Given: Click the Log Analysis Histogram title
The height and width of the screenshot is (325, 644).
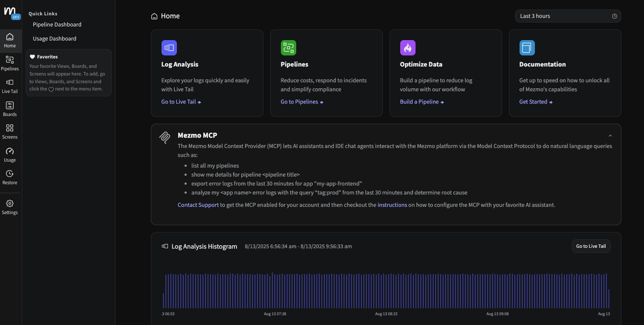Looking at the screenshot, I should coord(204,247).
